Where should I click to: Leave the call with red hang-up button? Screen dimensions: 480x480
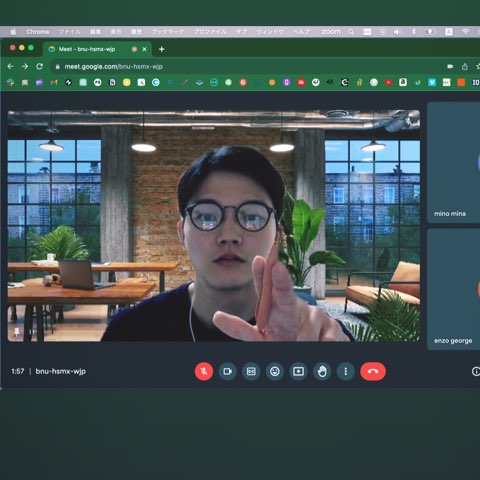pos(373,371)
